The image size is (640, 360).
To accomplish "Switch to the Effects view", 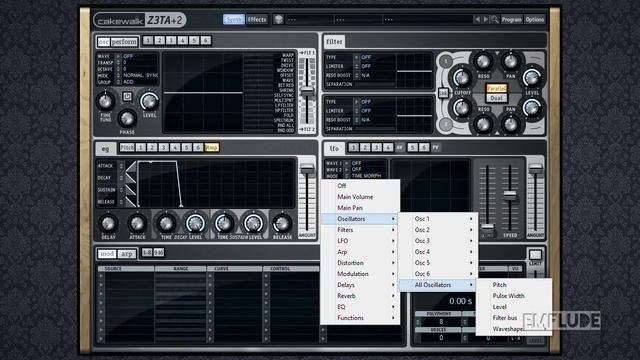I will tap(257, 19).
